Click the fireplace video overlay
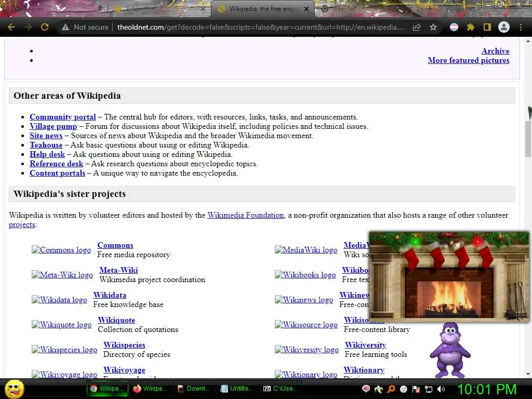Image resolution: width=532 pixels, height=399 pixels. coord(449,276)
